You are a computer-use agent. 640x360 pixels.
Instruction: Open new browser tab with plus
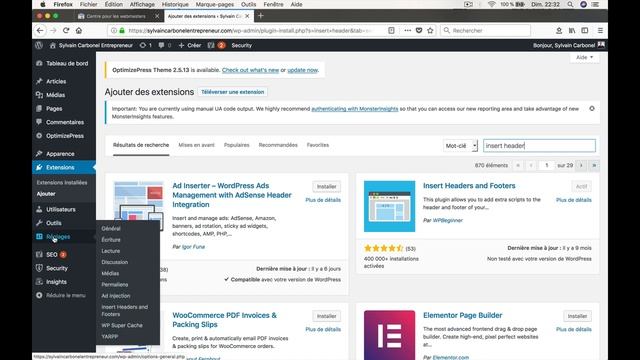tap(261, 16)
